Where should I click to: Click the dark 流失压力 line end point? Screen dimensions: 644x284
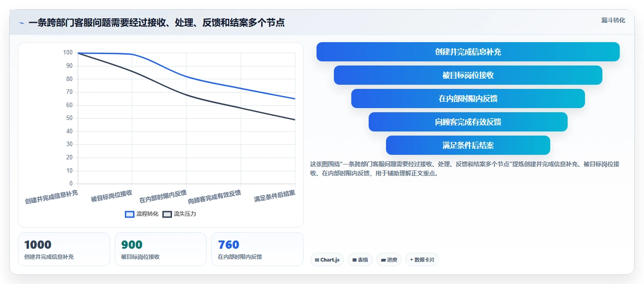click(295, 120)
